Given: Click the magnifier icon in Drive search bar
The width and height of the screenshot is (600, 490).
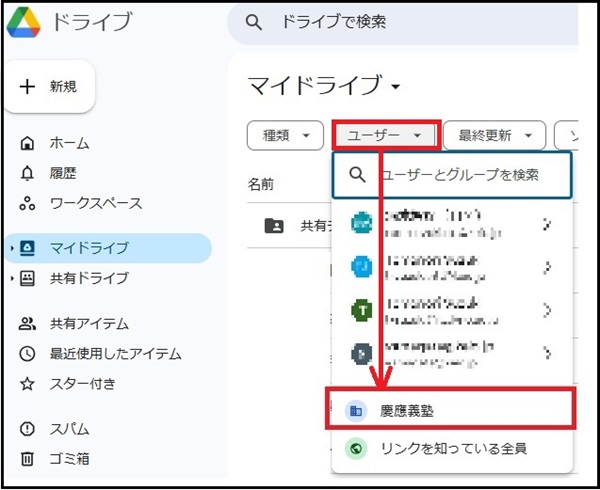Looking at the screenshot, I should (x=254, y=22).
